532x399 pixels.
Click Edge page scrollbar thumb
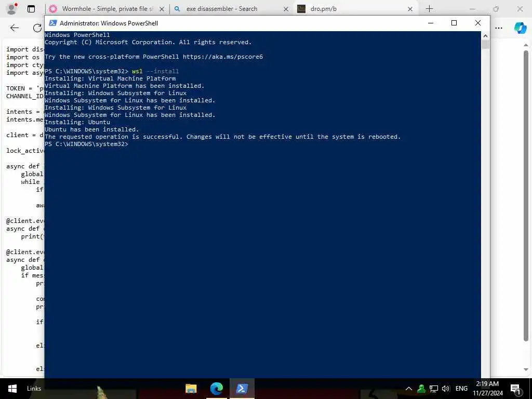[526, 195]
